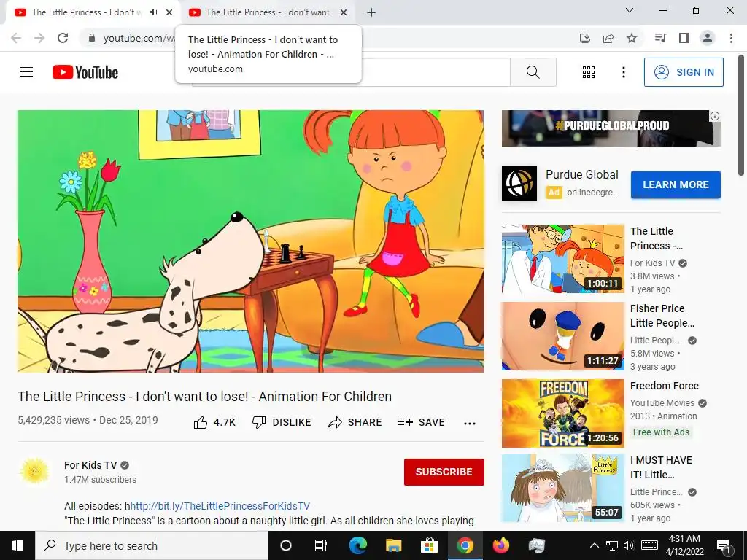The width and height of the screenshot is (747, 560).
Task: Launch Microsoft Edge from taskbar
Action: (358, 545)
